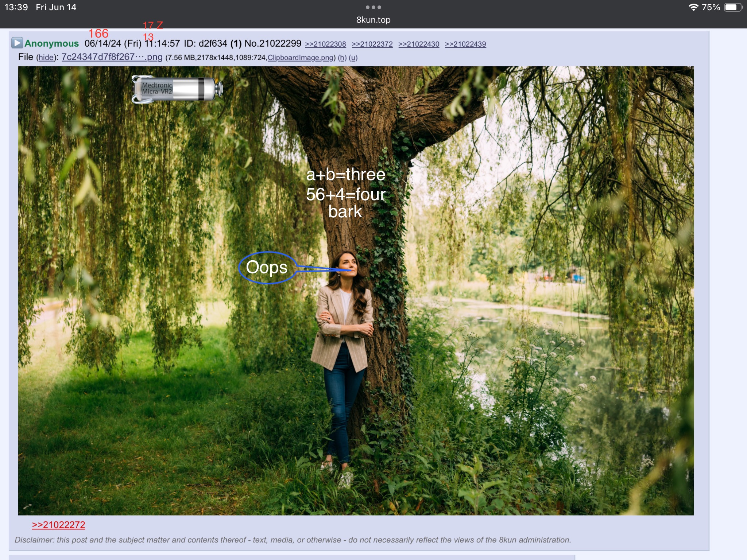Click the 8kun disclaimer text
Viewport: 747px width, 560px height.
pyautogui.click(x=293, y=540)
